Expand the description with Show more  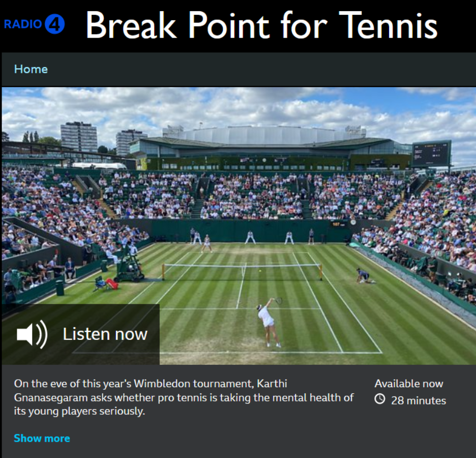(42, 438)
